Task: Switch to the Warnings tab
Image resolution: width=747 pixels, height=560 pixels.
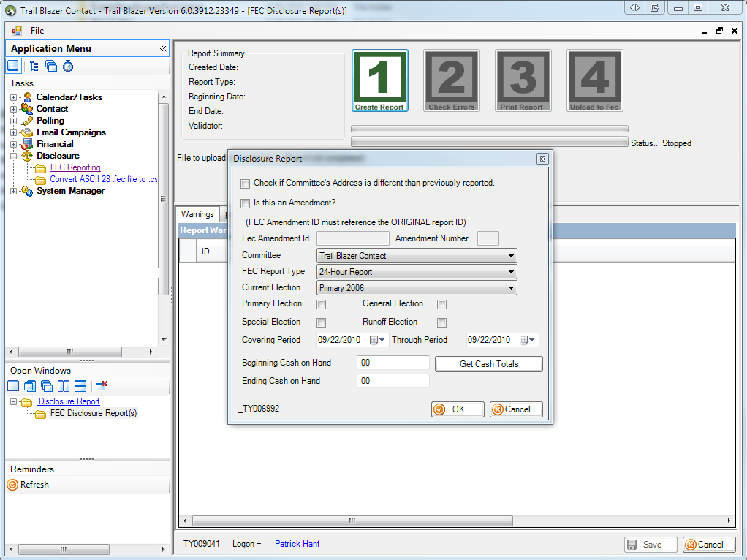Action: click(197, 213)
